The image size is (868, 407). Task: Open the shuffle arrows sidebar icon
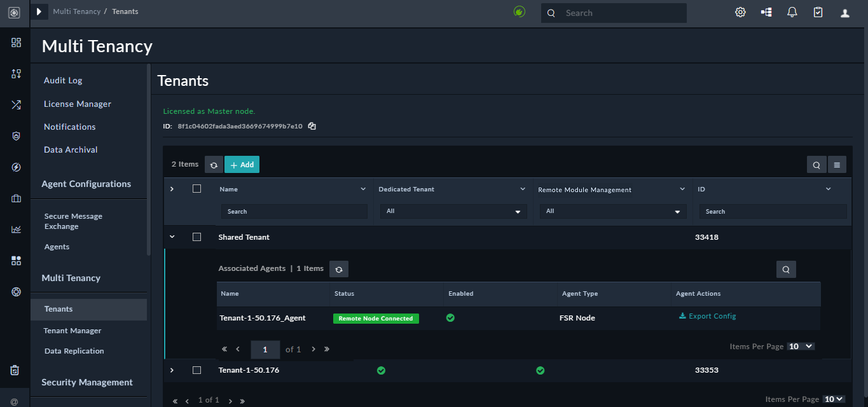point(16,105)
